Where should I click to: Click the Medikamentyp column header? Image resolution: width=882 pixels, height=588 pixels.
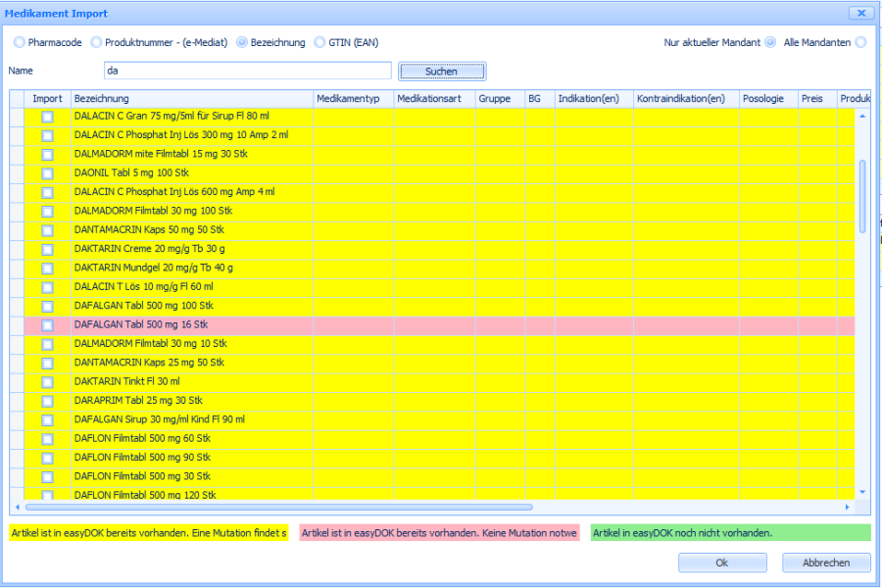[353, 99]
